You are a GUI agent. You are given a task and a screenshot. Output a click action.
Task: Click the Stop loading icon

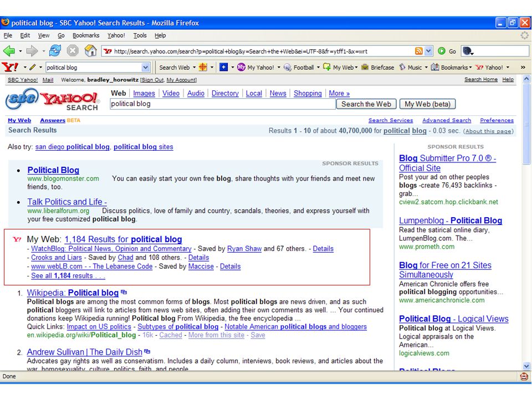click(72, 51)
